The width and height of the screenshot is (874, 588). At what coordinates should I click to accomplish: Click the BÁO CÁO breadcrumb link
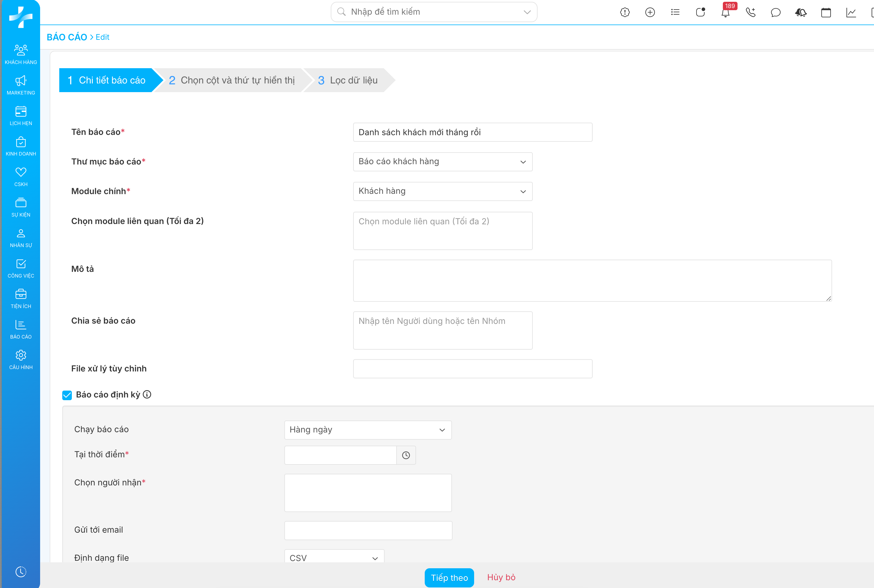tap(67, 37)
